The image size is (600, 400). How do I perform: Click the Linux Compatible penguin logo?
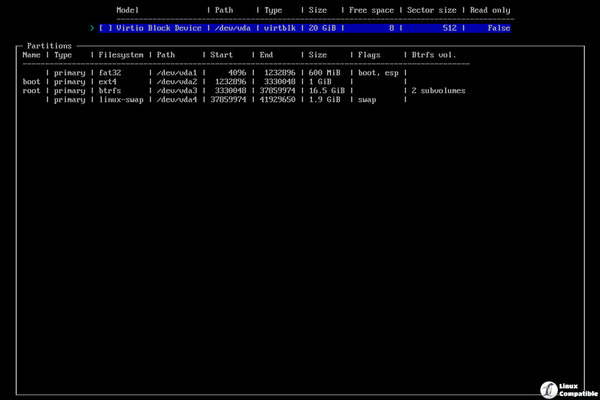[547, 388]
